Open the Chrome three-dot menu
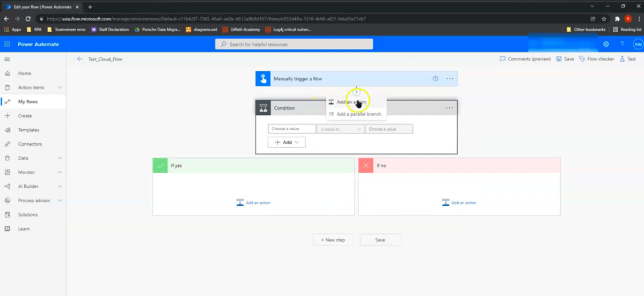Viewport: 644px width, 296px height. (639, 18)
